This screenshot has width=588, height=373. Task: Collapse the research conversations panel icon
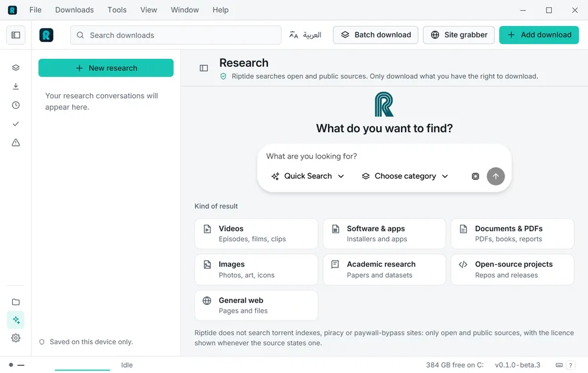[x=204, y=68]
